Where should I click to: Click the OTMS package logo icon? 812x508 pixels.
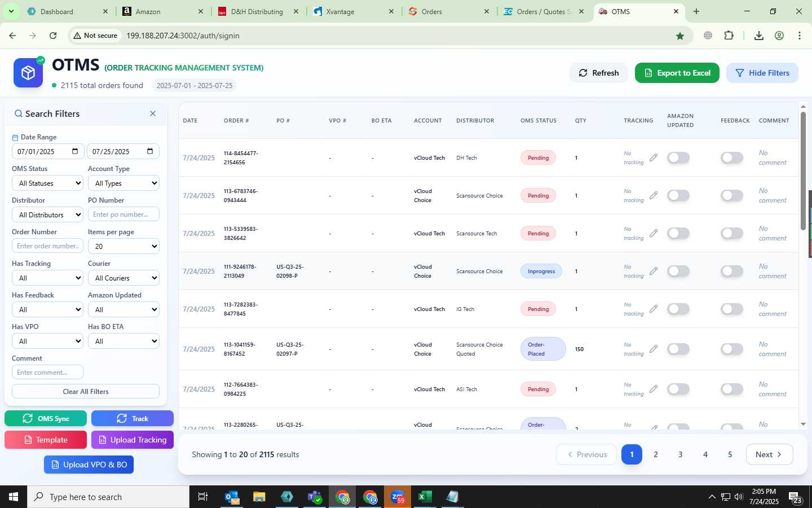click(28, 73)
